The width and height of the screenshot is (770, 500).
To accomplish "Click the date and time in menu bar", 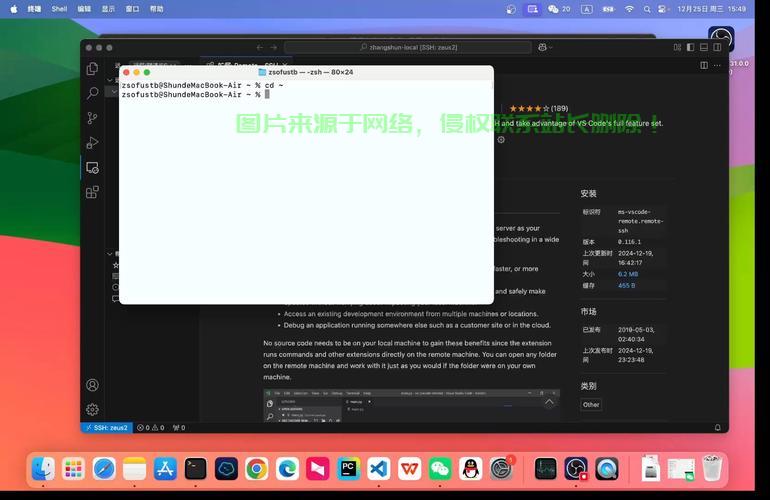I will (x=712, y=9).
